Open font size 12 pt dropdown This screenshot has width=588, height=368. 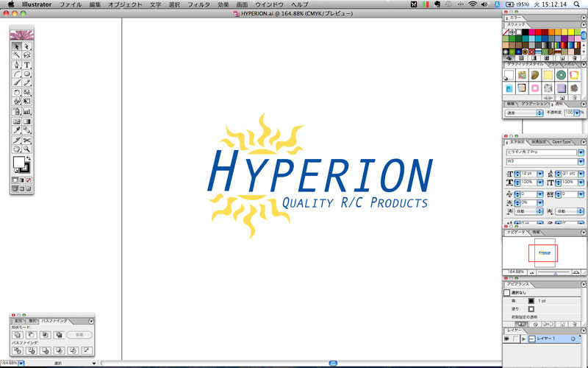click(540, 174)
